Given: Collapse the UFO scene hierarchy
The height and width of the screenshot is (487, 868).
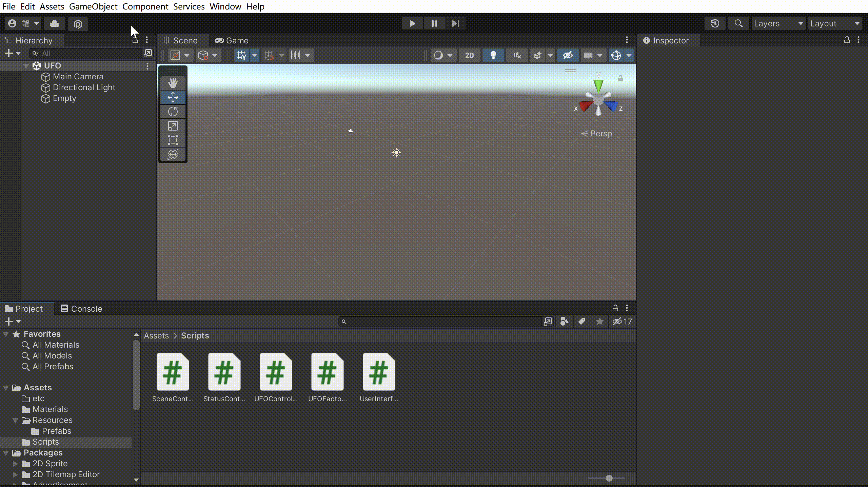Looking at the screenshot, I should (26, 66).
